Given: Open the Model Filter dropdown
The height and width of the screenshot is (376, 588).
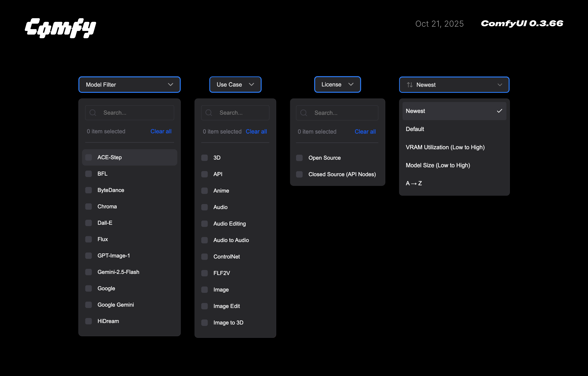Looking at the screenshot, I should point(129,85).
